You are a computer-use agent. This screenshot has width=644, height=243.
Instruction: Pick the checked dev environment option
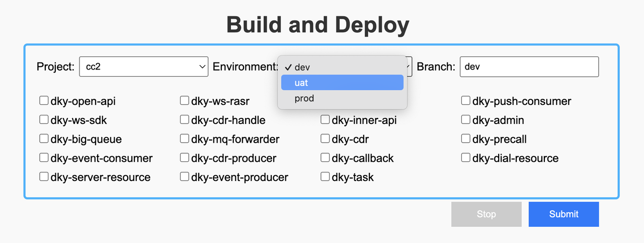342,67
